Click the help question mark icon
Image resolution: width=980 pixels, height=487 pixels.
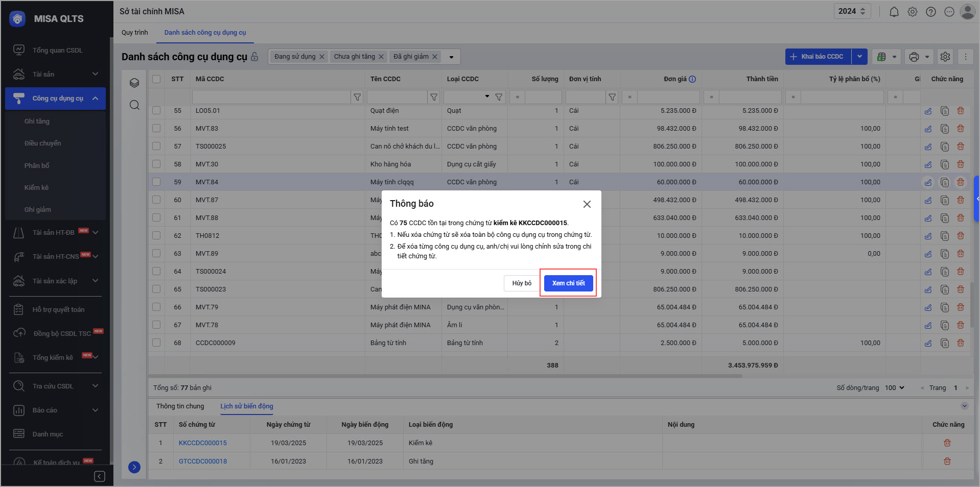point(930,12)
